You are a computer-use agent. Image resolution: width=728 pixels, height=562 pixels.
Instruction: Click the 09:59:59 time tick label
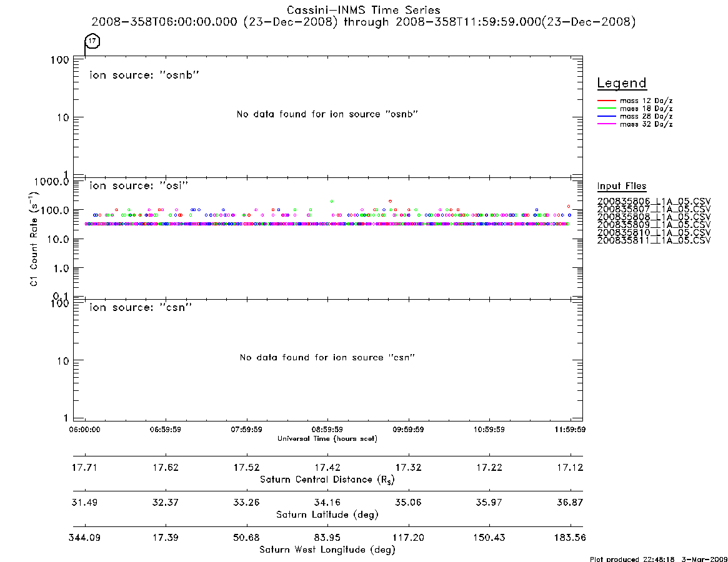pos(408,430)
